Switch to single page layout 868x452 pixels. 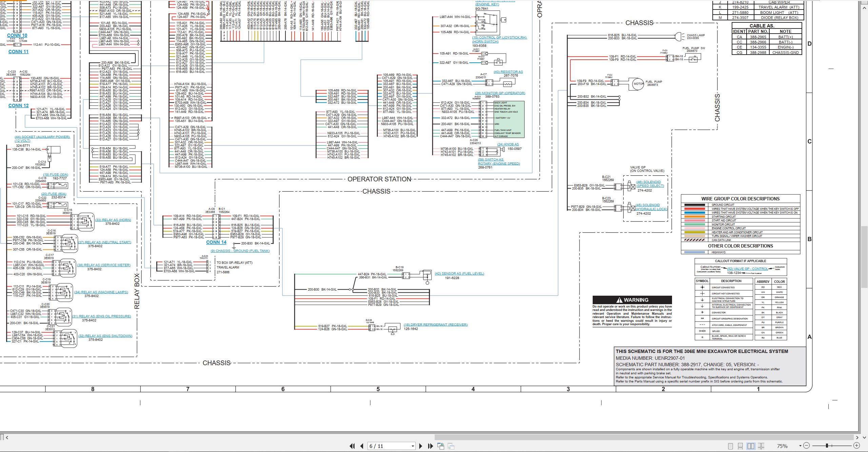(x=730, y=446)
